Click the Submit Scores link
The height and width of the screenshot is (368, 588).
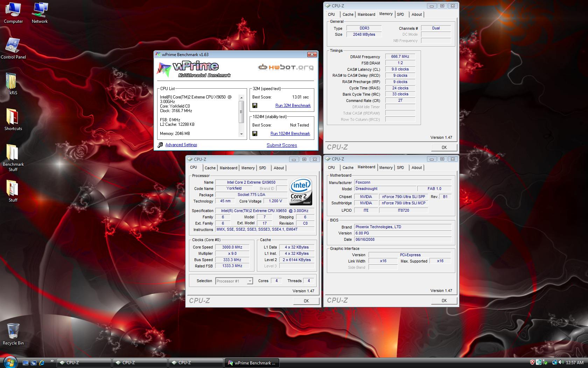pyautogui.click(x=282, y=145)
